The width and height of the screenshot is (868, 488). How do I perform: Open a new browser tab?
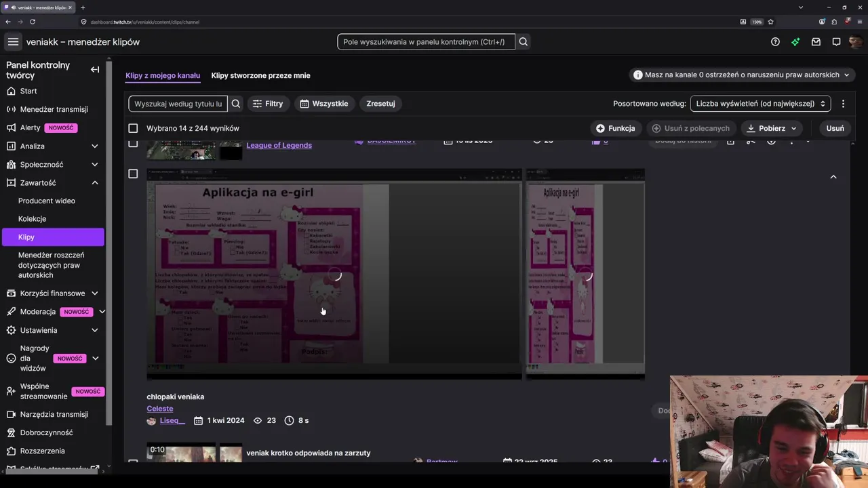click(83, 7)
